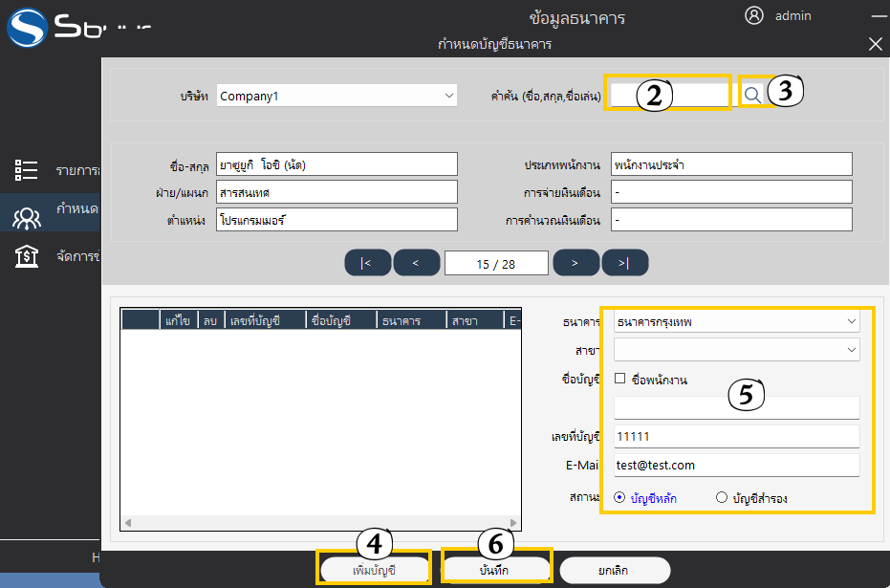Screen dimensions: 890x588
Task: Go to next employee record
Action: (x=575, y=263)
